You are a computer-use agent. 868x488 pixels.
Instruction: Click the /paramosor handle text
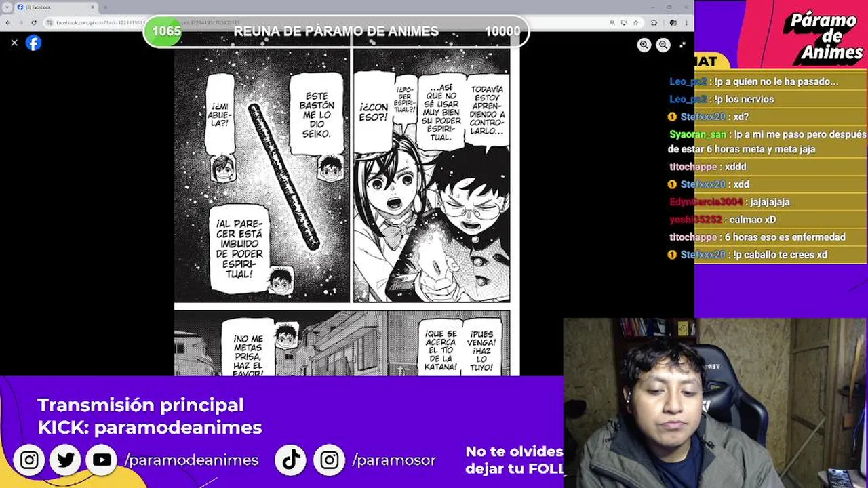394,460
